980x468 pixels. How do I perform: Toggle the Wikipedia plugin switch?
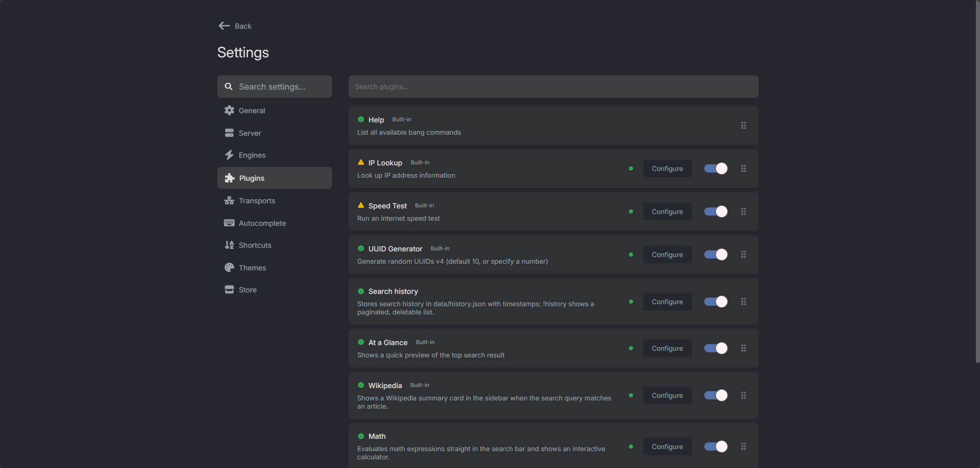716,395
